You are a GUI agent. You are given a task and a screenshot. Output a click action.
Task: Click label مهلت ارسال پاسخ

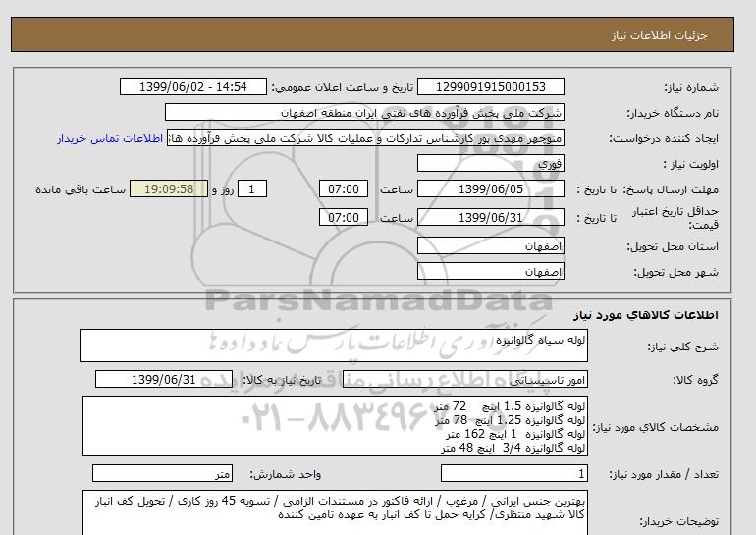[x=672, y=189]
